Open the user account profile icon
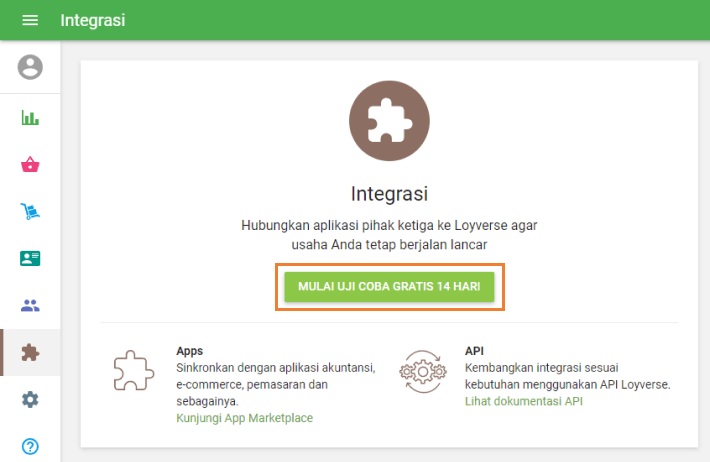The width and height of the screenshot is (710, 462). point(30,67)
